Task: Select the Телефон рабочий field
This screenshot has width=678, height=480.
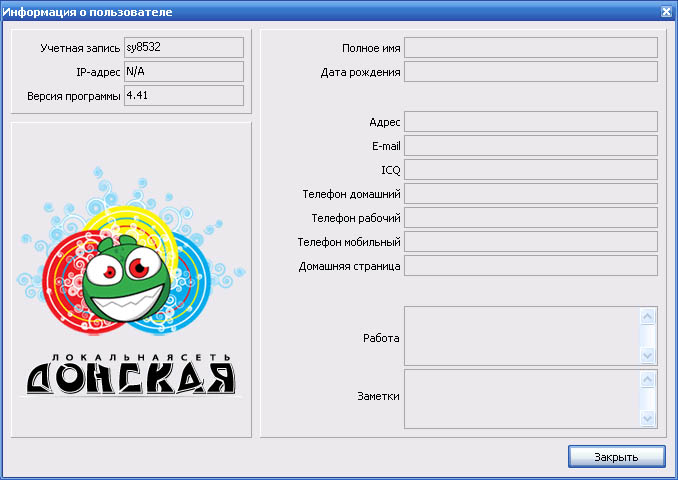Action: (530, 218)
